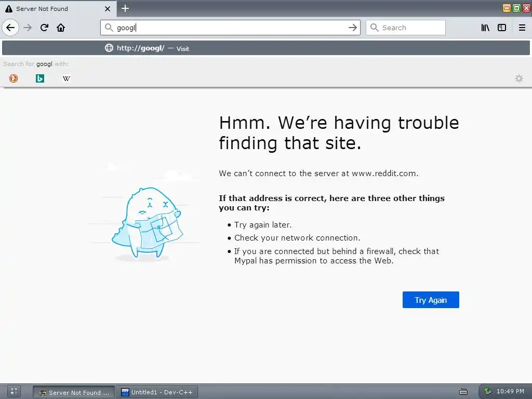The height and width of the screenshot is (399, 532).
Task: Open a new tab with the plus button
Action: coord(125,8)
